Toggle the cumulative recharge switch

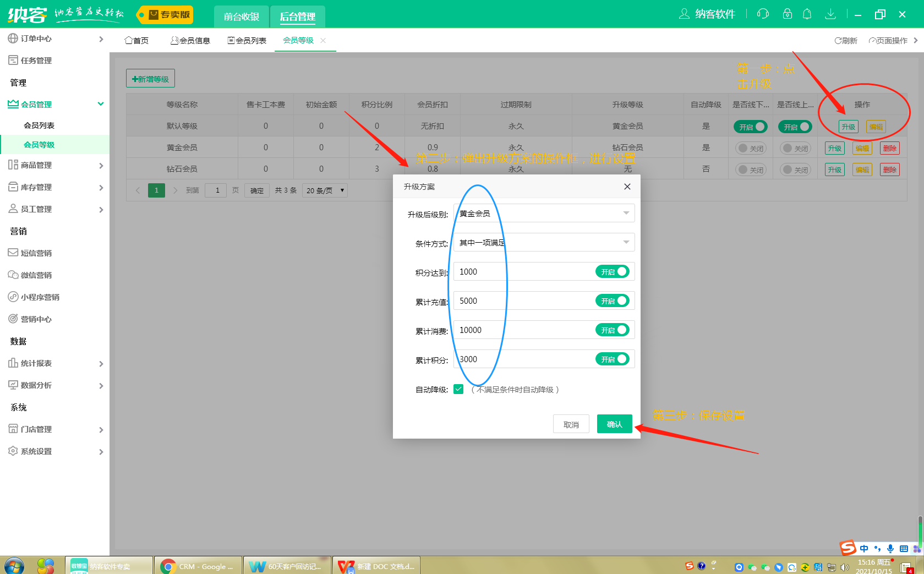coord(612,301)
